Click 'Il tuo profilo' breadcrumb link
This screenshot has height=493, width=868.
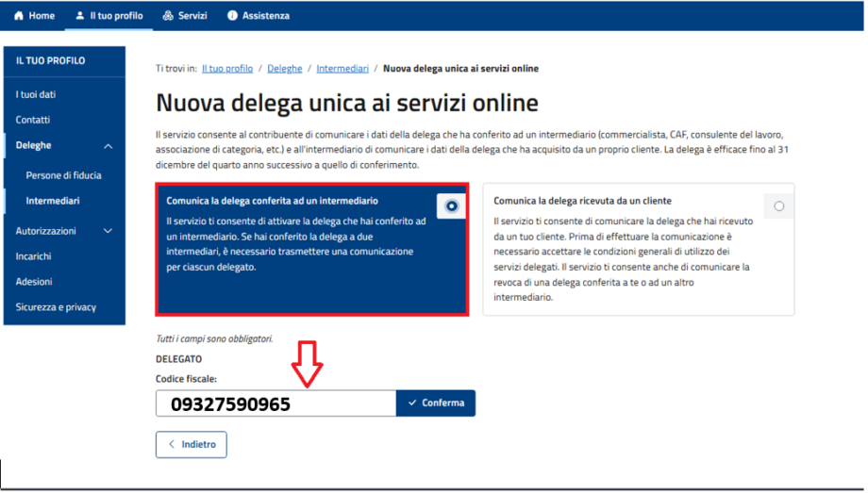(x=227, y=69)
